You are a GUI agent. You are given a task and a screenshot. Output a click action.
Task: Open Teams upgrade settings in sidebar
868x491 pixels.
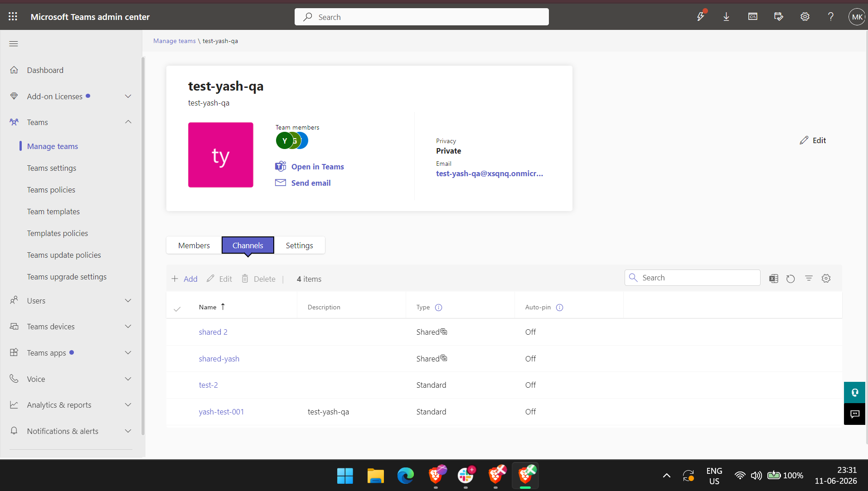coord(67,277)
